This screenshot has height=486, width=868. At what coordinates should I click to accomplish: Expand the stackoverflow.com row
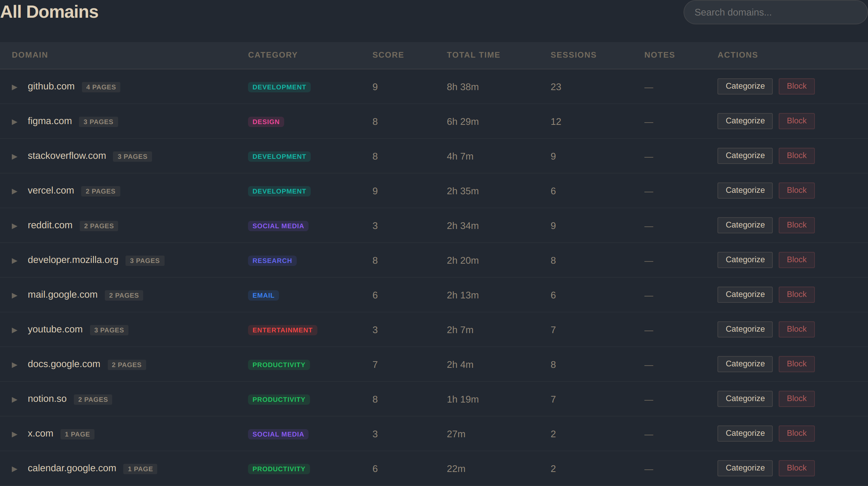14,157
